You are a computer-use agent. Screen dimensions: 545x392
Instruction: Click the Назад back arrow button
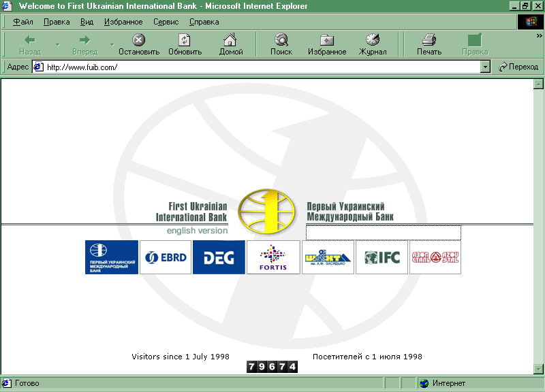pos(30,45)
